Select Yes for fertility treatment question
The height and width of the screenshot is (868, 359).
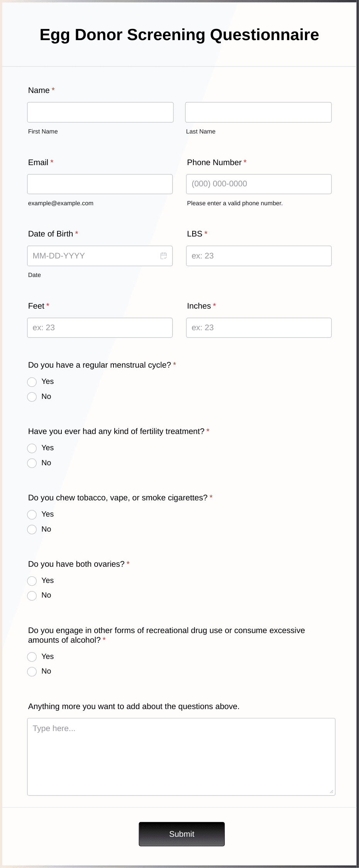click(32, 448)
